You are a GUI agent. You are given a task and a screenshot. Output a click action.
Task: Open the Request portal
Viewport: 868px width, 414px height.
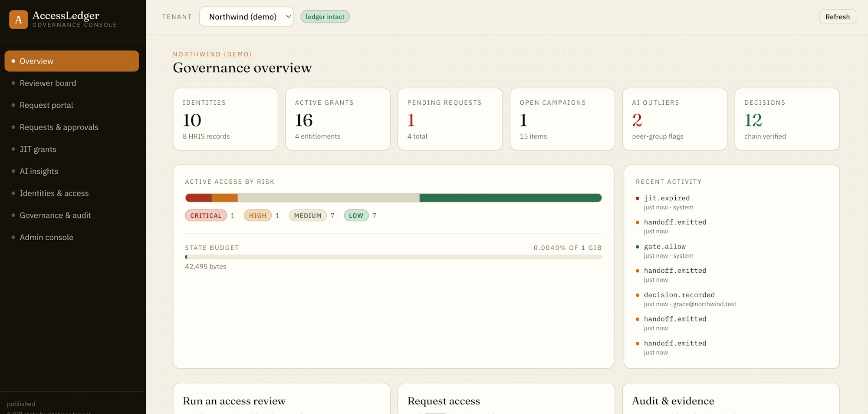(72, 105)
